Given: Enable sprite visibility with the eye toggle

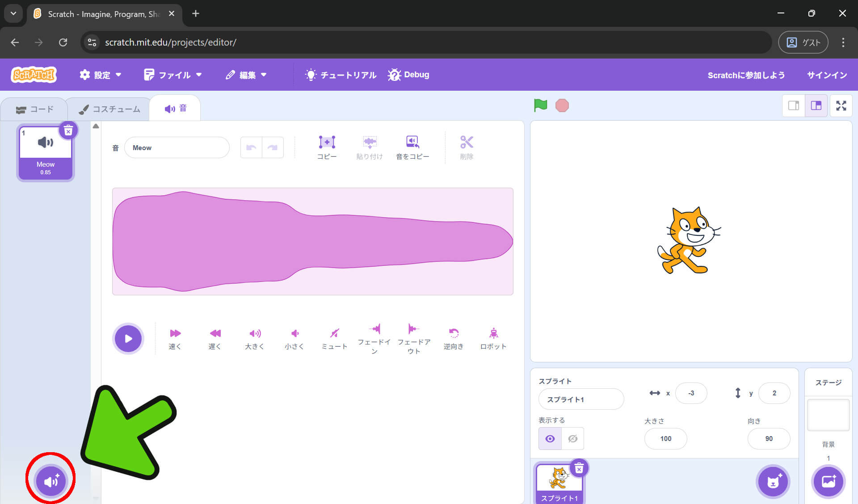Looking at the screenshot, I should (x=550, y=438).
